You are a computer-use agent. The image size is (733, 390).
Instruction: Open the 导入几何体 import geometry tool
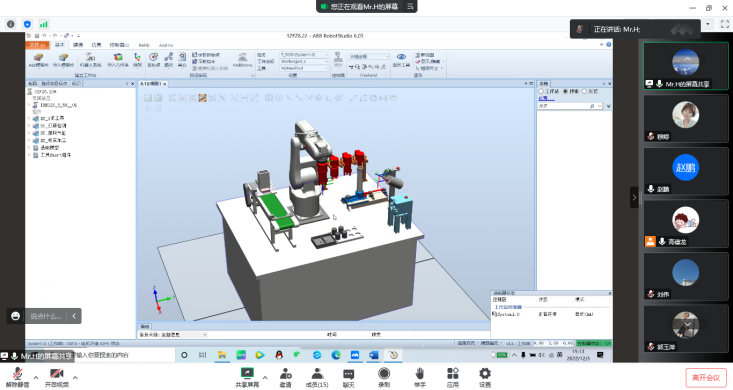click(x=118, y=58)
